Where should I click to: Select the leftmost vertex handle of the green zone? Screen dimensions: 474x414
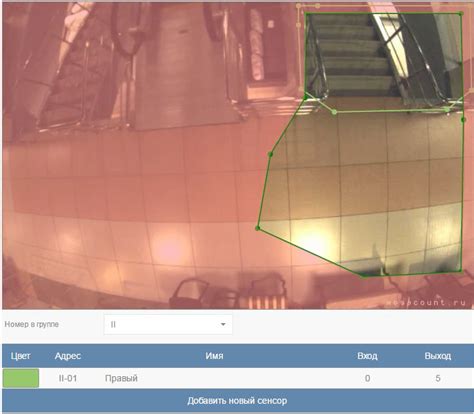258,228
